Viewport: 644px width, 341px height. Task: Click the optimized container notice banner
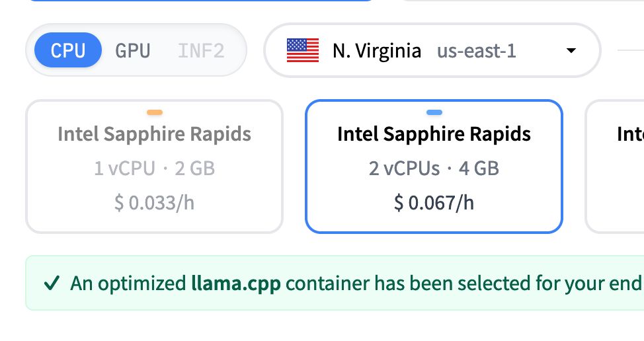coord(335,283)
